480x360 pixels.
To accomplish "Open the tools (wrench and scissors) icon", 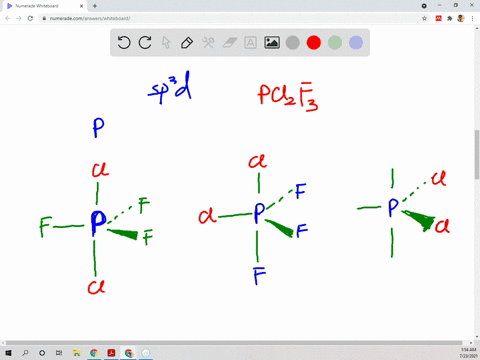I will tap(208, 43).
